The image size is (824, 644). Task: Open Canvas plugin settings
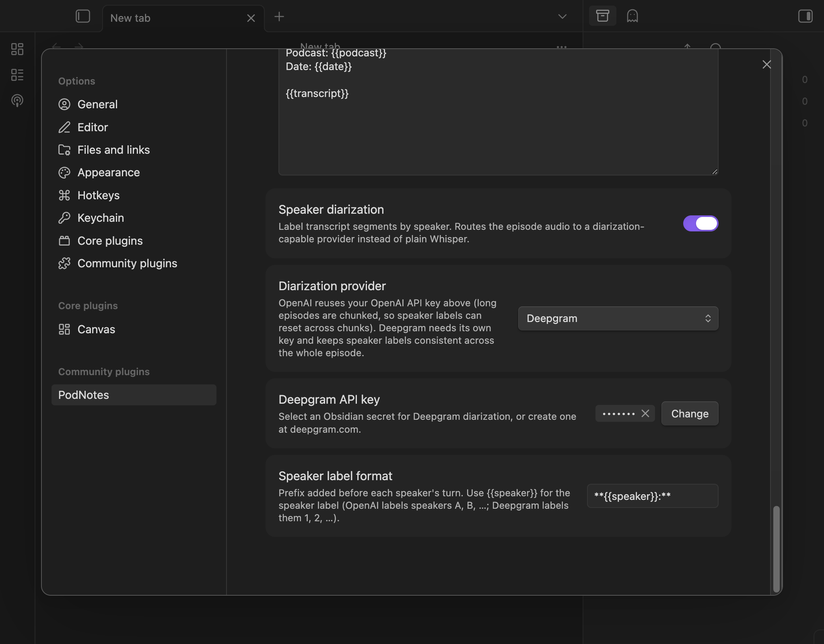(134, 329)
